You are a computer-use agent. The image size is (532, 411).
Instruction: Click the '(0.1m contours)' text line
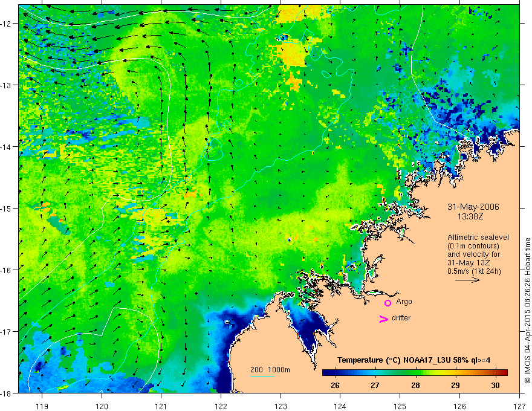click(473, 246)
